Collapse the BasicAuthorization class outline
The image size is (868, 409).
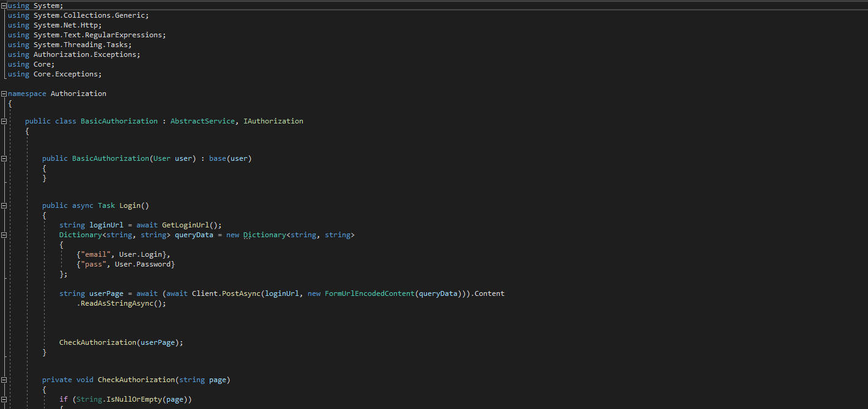[4, 121]
